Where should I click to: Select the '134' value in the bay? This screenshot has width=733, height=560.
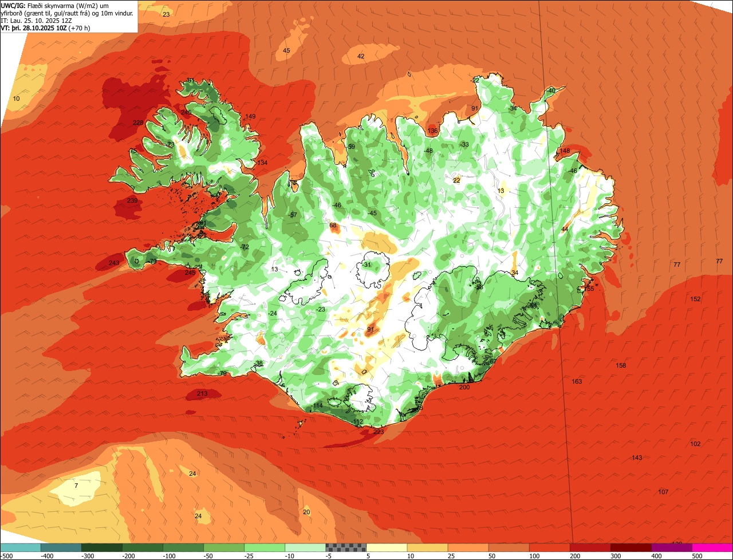click(x=262, y=163)
